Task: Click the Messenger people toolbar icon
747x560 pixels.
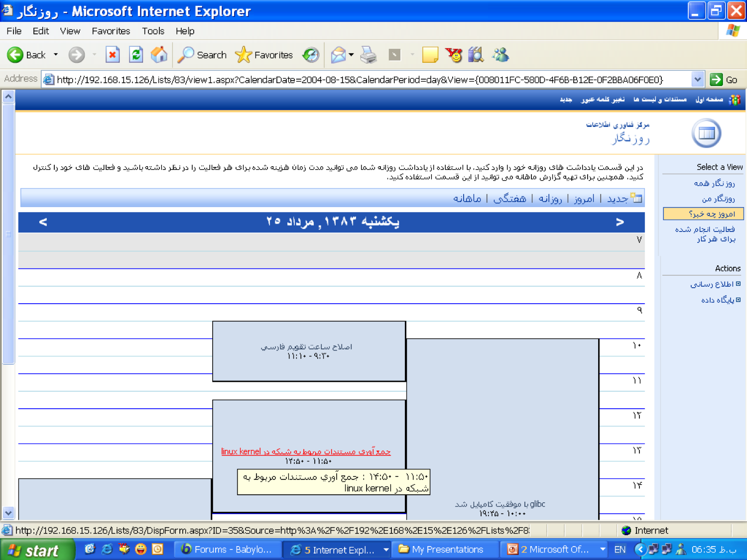Action: pos(500,55)
